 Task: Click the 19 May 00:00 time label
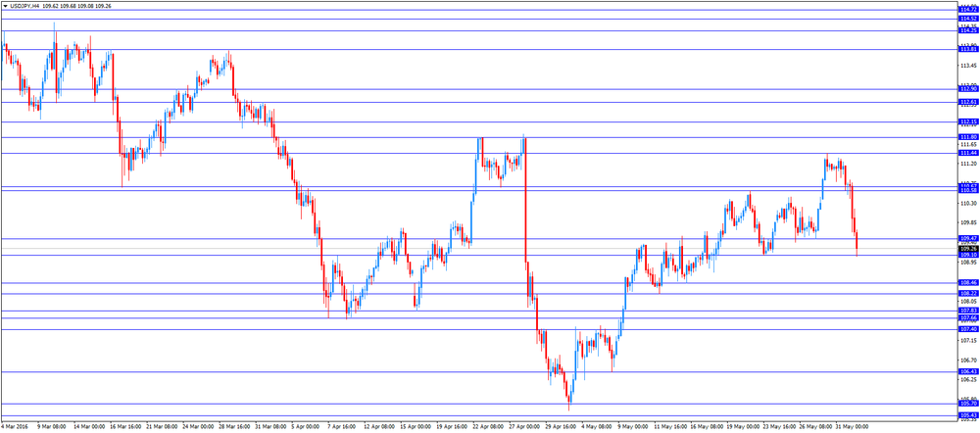coord(742,427)
